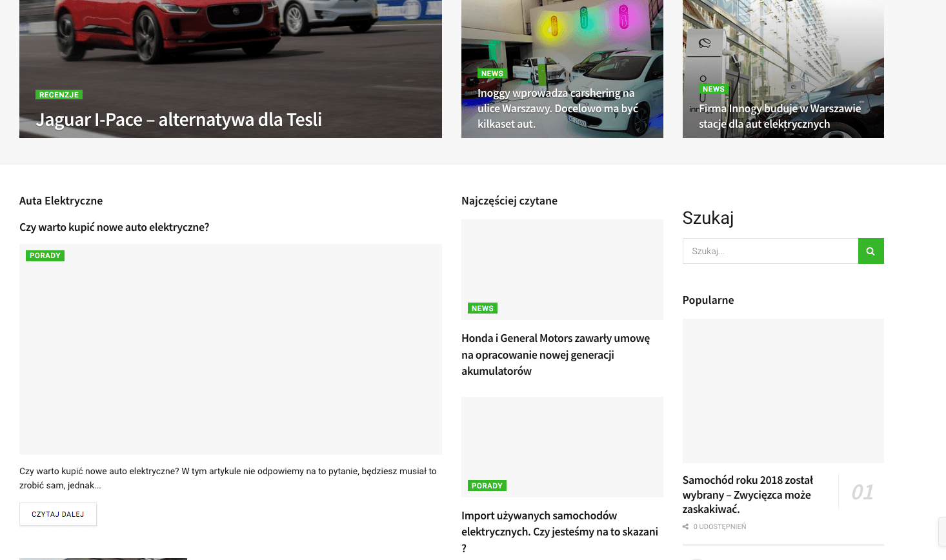946x560 pixels.
Task: Open the Samochód roku 2018 popular article
Action: [747, 494]
